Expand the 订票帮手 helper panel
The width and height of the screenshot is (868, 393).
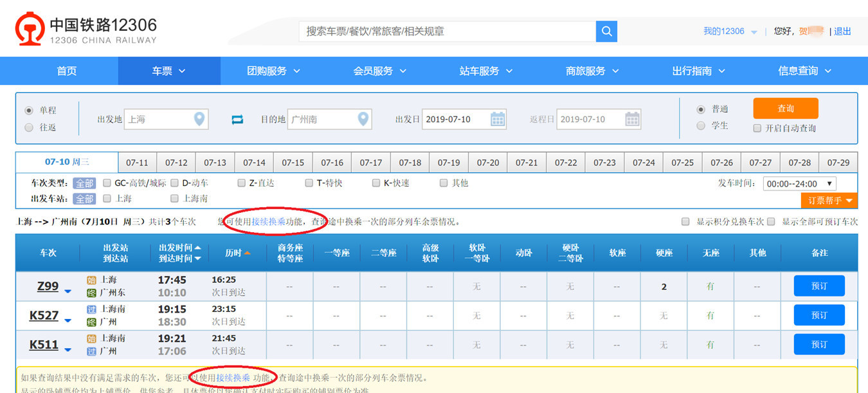click(829, 201)
